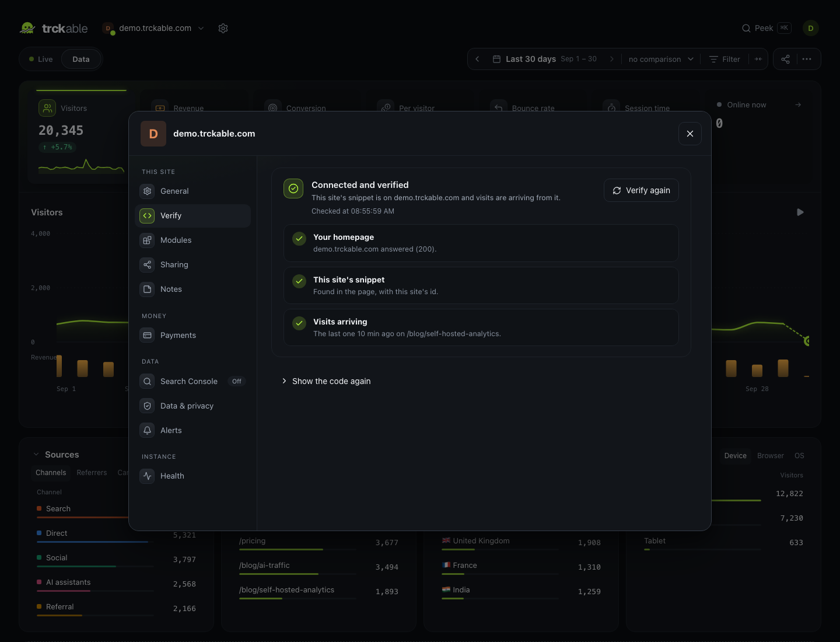This screenshot has height=642, width=840.
Task: Open the no comparison dropdown
Action: 661,59
